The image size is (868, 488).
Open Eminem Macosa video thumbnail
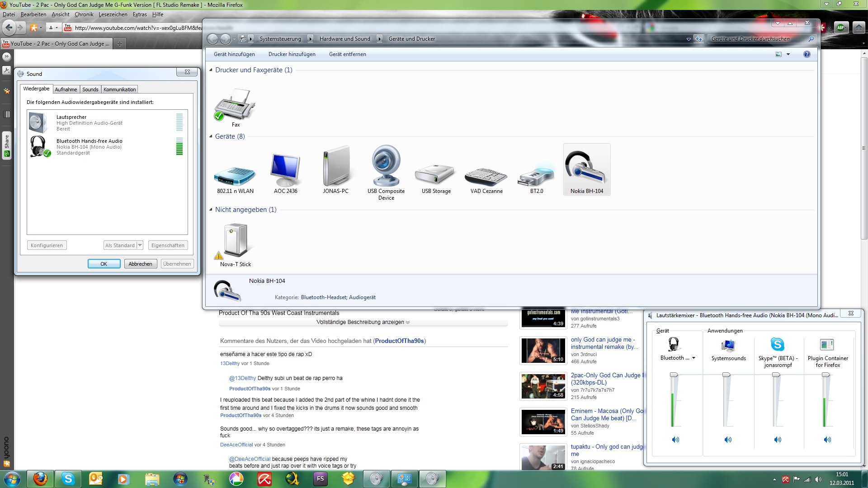point(543,422)
